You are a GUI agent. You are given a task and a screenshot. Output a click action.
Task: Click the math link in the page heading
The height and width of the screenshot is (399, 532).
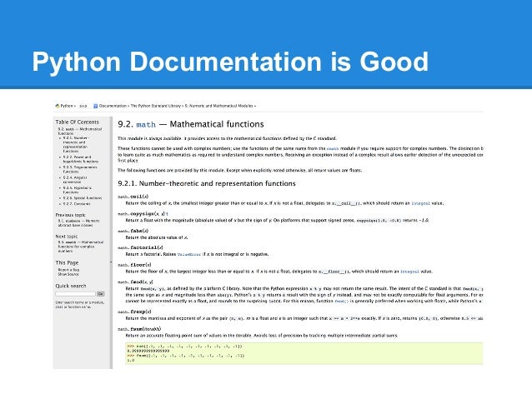146,124
